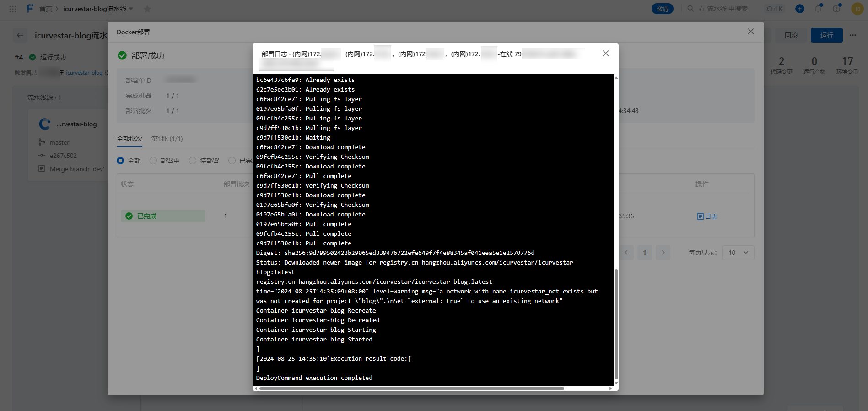
Task: Select the 部署中 radio filter
Action: [x=153, y=161]
